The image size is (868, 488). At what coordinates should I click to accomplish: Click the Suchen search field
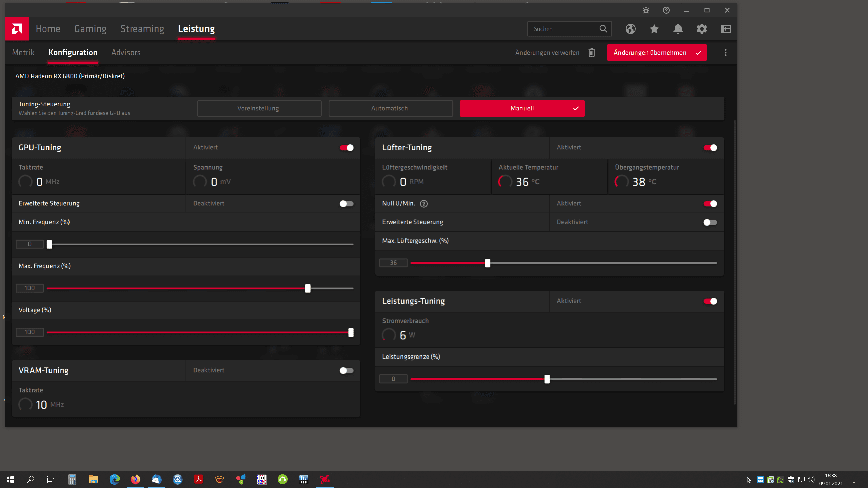pyautogui.click(x=570, y=29)
